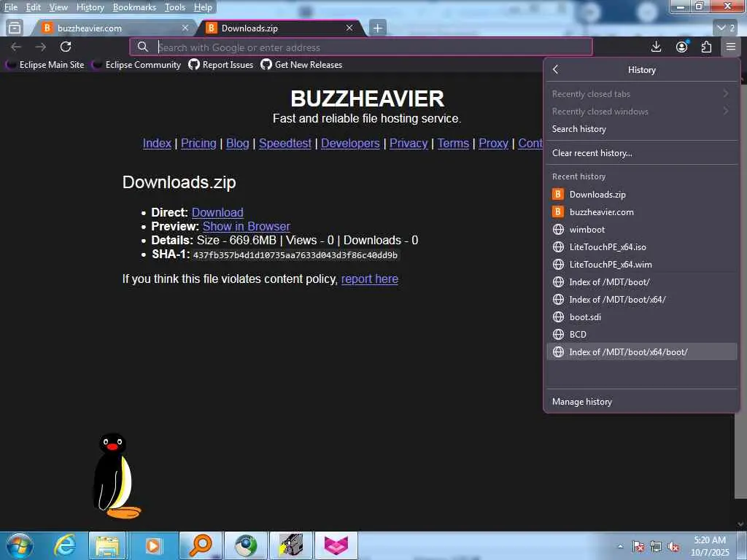
Task: Open Windows Explorer folder on taskbar
Action: 108,545
